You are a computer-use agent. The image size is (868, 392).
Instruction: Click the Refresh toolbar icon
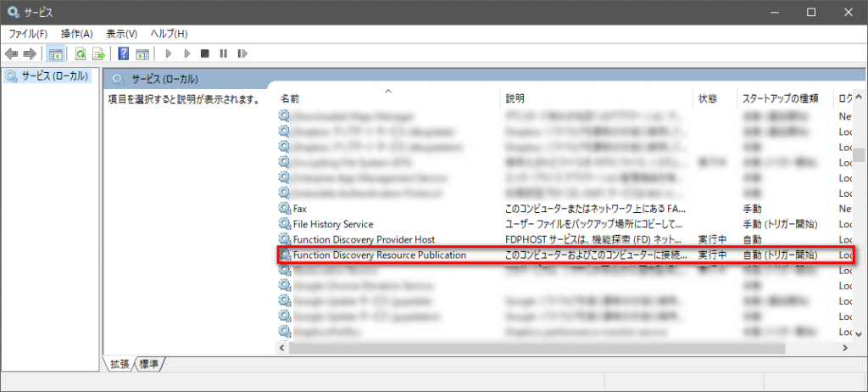(x=80, y=53)
